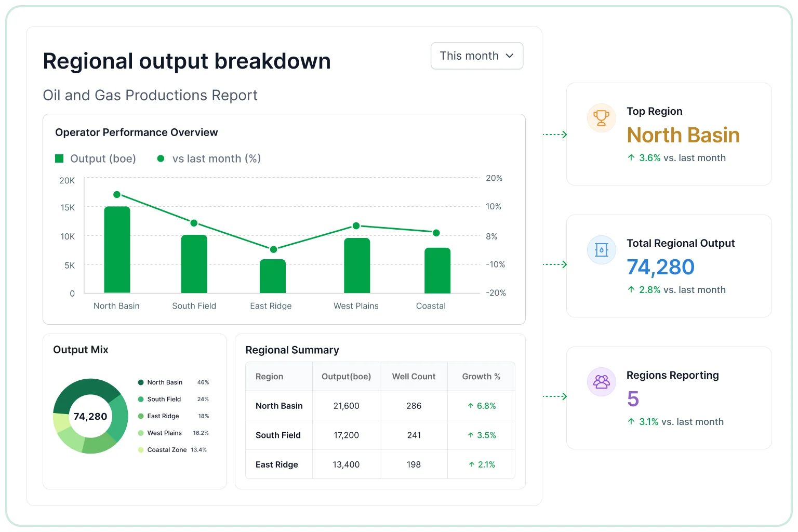Click the 198 well count cell
This screenshot has height=532, width=798.
(414, 464)
